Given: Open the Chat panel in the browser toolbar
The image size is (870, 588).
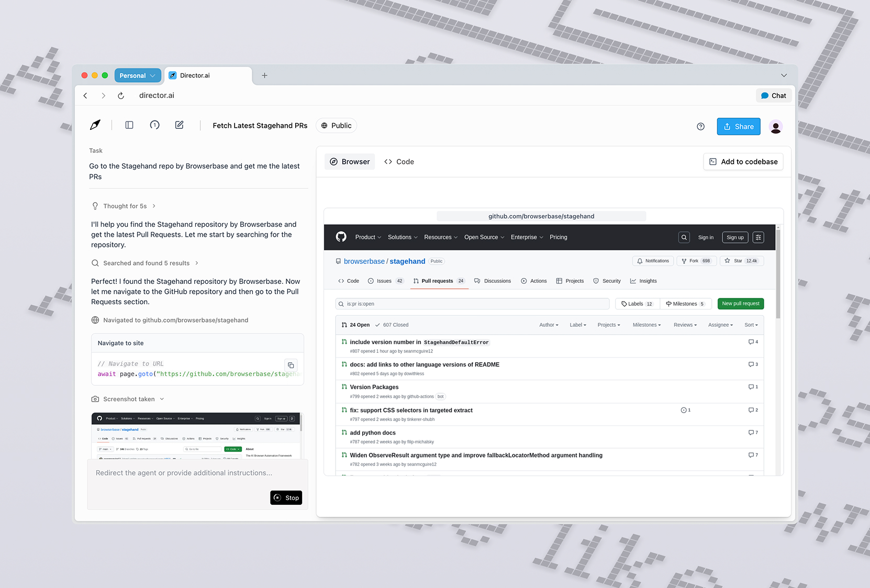Looking at the screenshot, I should click(x=773, y=95).
